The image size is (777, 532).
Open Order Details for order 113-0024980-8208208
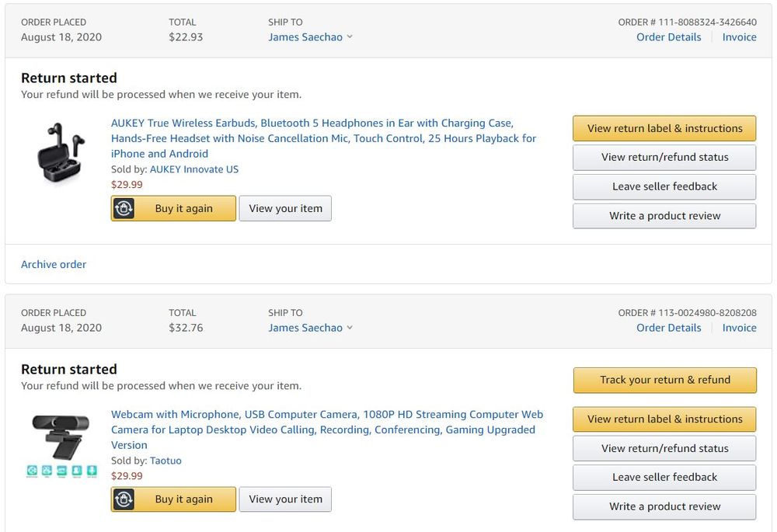668,328
